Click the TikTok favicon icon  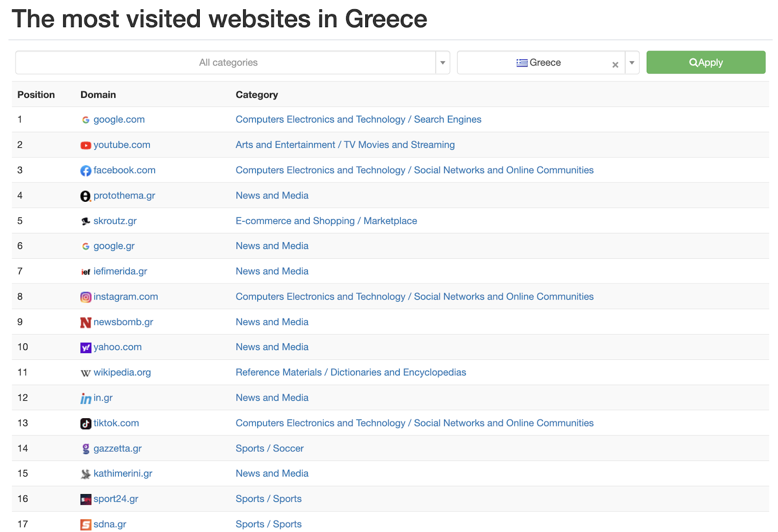click(x=86, y=424)
